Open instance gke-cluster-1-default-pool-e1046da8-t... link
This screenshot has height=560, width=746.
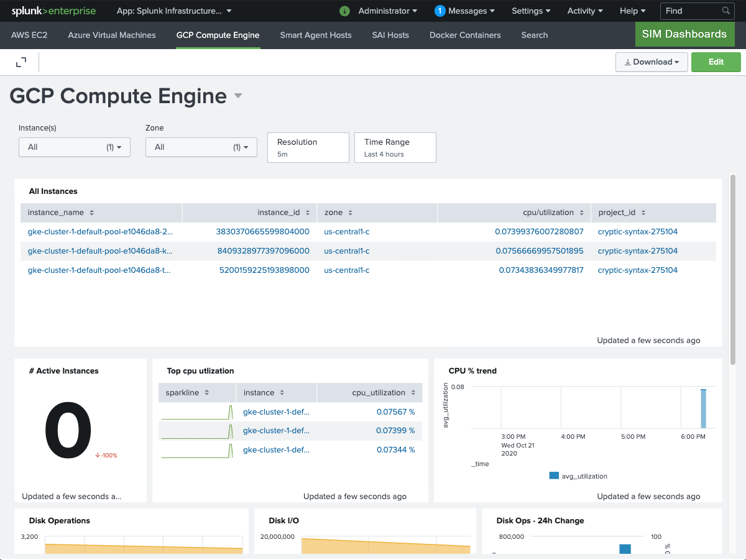(99, 270)
